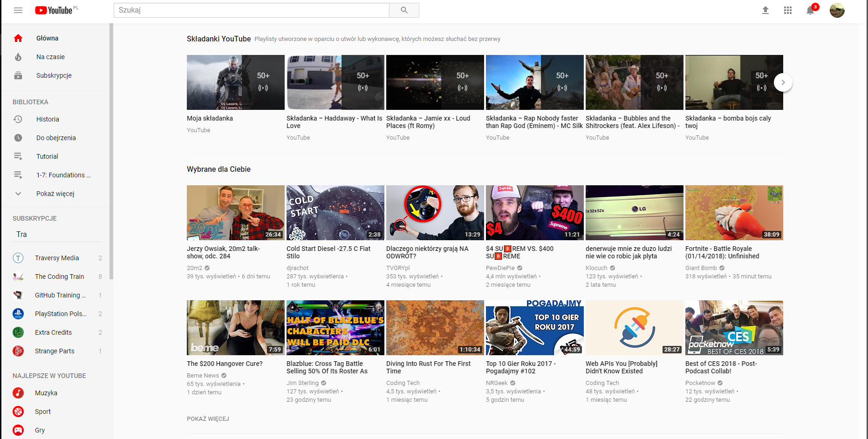Open Jamie xx Loud Places mix thumbnail
The image size is (868, 439).
tap(435, 82)
